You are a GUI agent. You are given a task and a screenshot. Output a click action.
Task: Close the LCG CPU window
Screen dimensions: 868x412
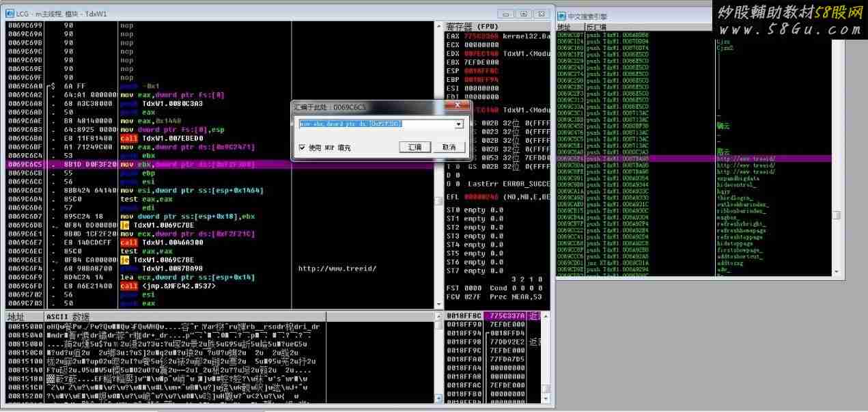[x=540, y=14]
